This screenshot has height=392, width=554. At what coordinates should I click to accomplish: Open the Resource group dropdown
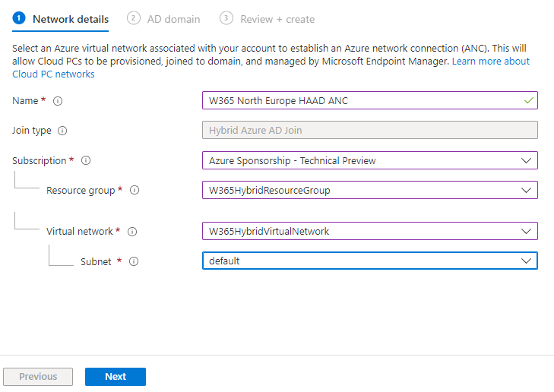click(370, 190)
